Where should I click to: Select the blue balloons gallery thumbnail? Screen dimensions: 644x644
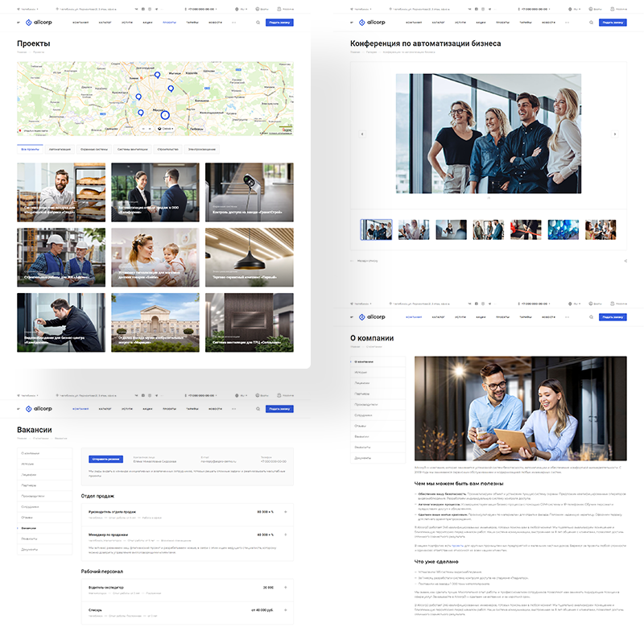coord(563,230)
